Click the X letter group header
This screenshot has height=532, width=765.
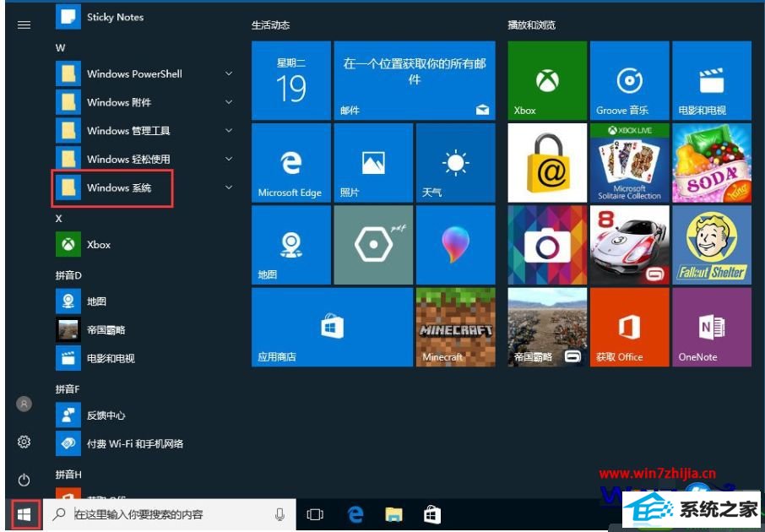[x=59, y=218]
